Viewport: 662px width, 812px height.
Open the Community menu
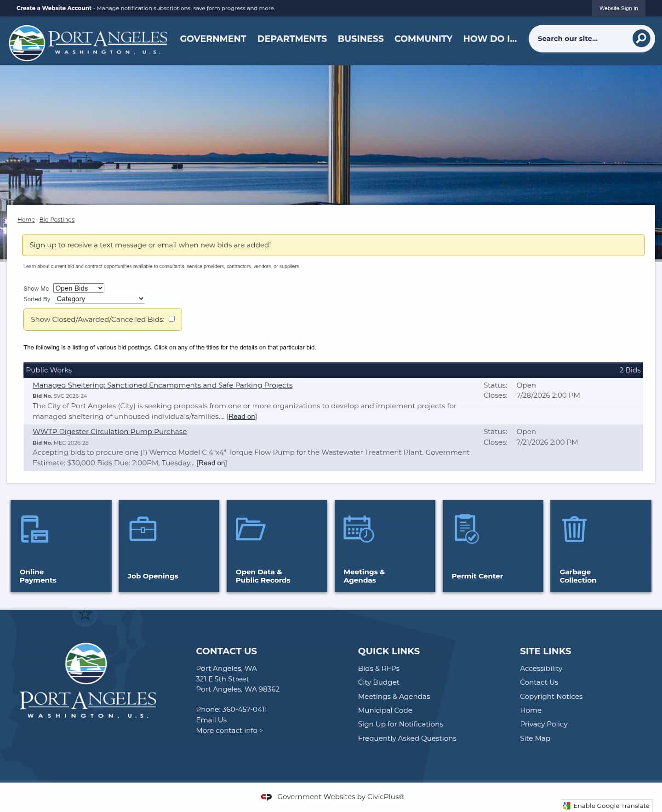point(423,39)
